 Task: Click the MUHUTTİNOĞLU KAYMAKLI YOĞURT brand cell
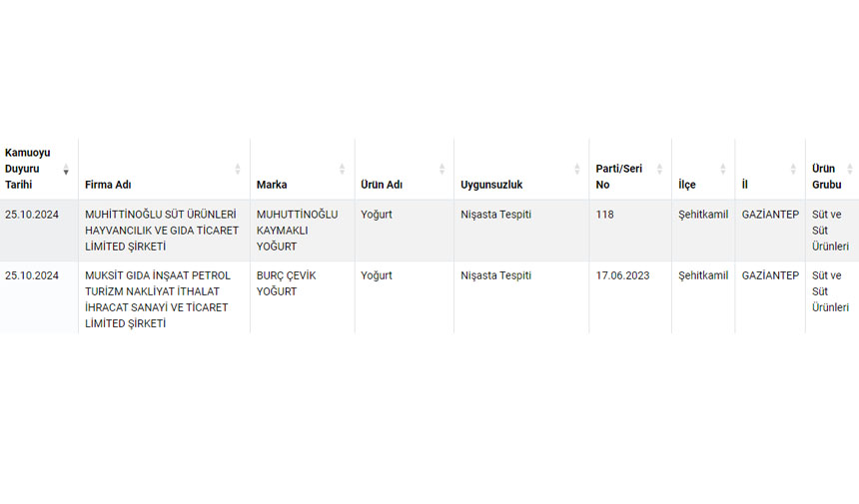tap(298, 231)
